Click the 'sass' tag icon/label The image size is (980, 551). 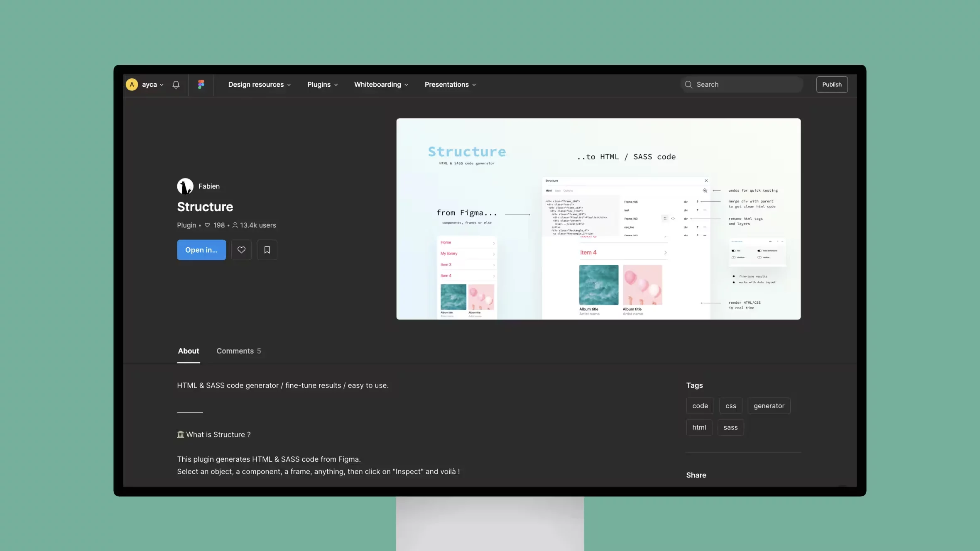[x=730, y=427]
